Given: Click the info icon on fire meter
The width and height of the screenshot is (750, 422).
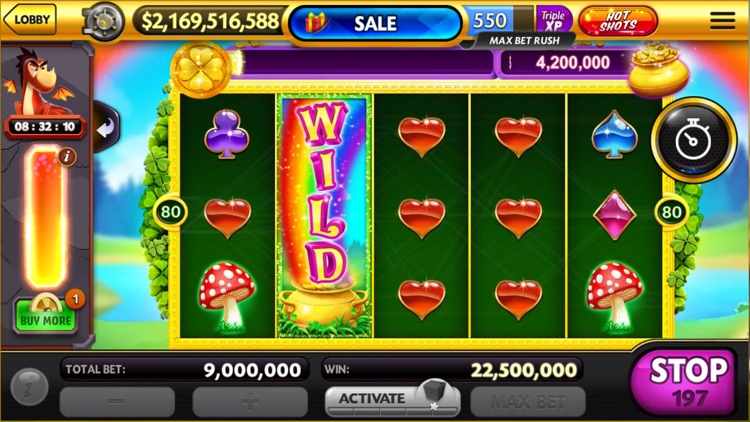Looking at the screenshot, I should tap(67, 156).
